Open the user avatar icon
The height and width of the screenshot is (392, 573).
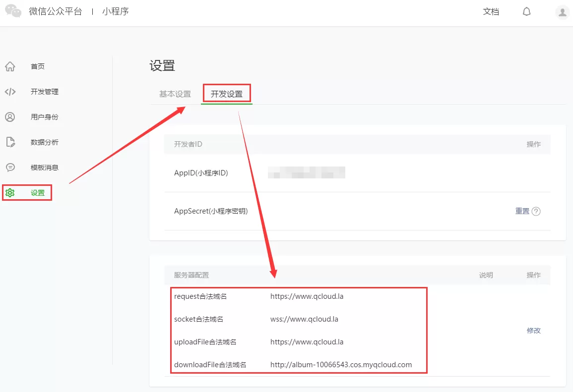click(x=563, y=12)
